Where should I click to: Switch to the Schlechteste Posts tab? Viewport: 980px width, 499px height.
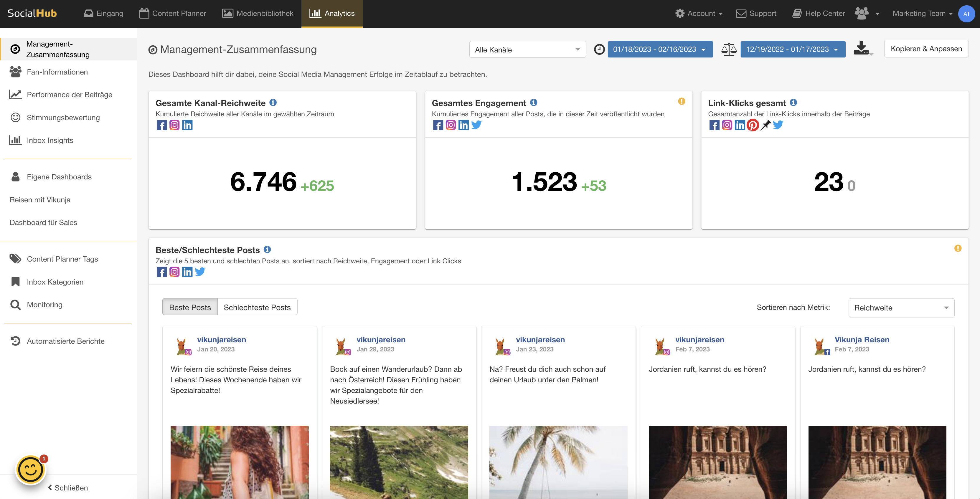257,307
